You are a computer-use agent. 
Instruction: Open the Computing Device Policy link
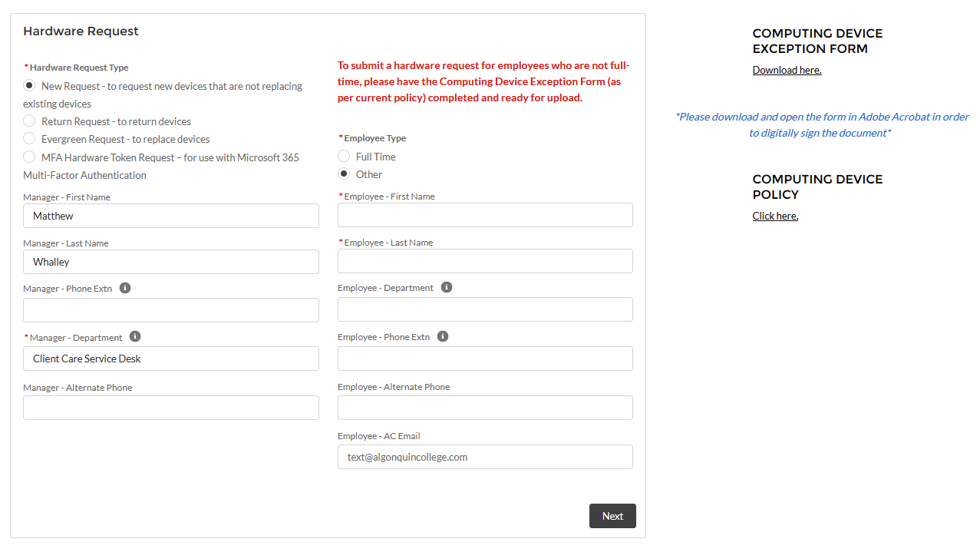(x=774, y=216)
